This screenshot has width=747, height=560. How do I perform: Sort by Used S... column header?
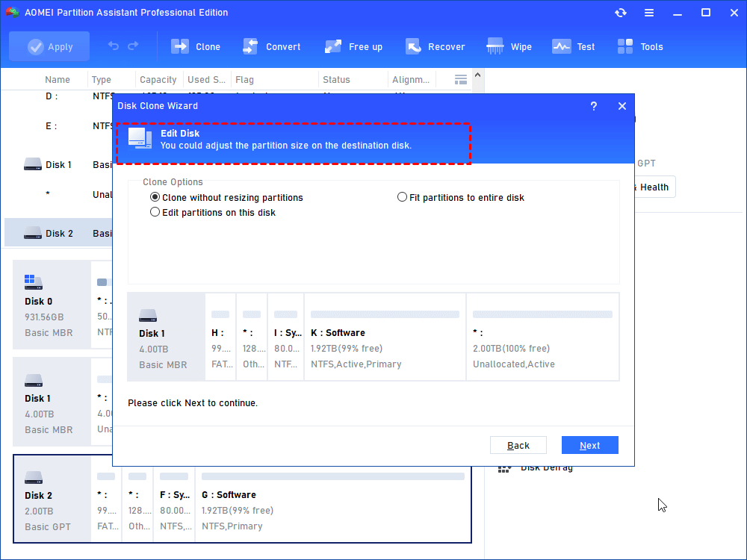click(x=206, y=80)
